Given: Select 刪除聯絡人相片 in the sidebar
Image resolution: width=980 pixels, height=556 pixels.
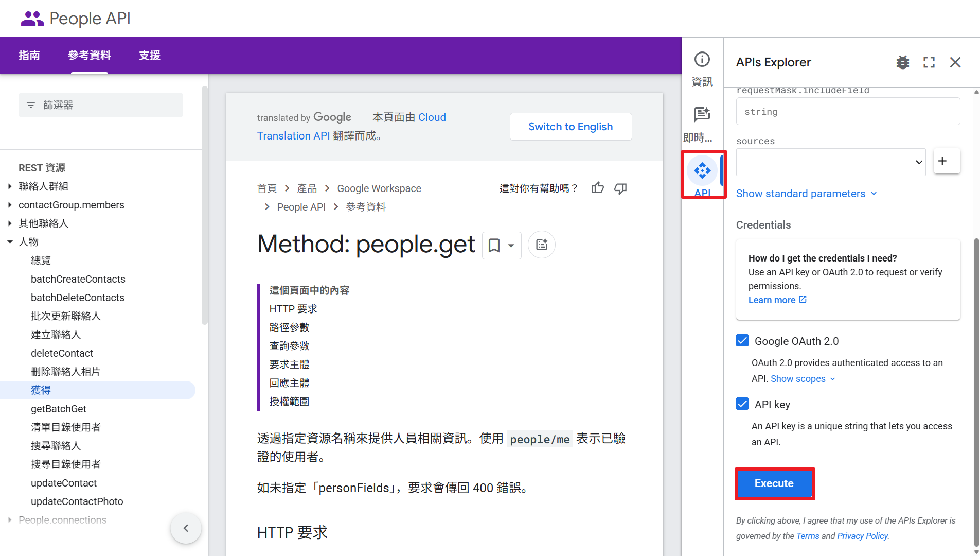Looking at the screenshot, I should [66, 372].
